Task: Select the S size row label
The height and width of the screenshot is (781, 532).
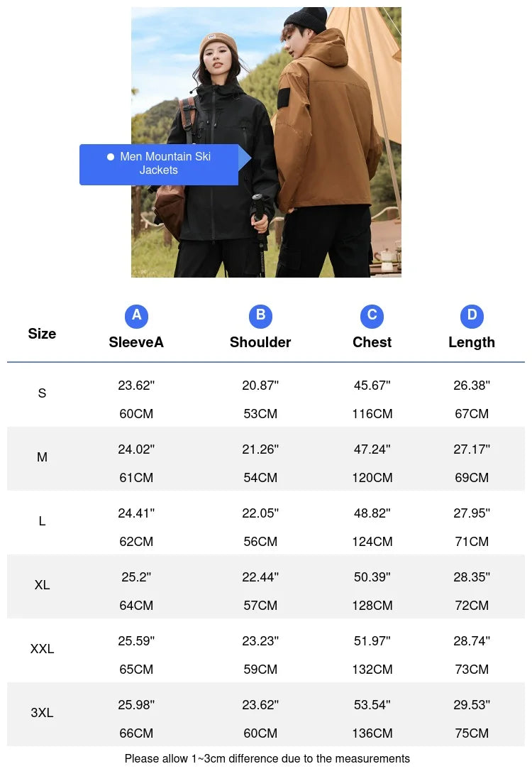Action: [42, 393]
